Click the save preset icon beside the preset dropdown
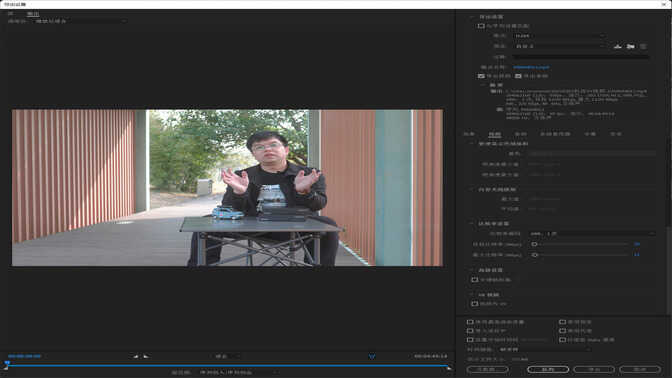 tap(618, 46)
